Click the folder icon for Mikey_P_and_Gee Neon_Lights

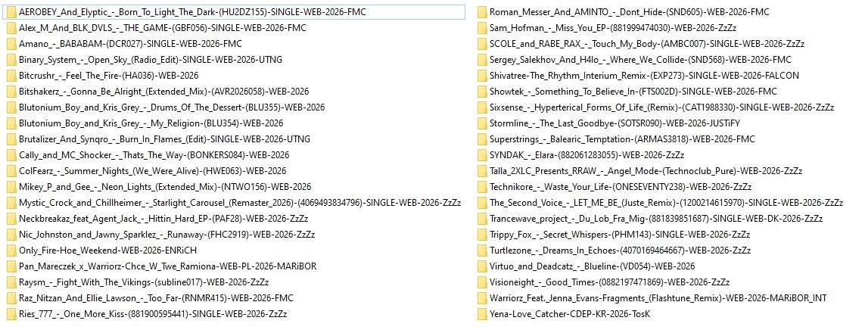11,187
